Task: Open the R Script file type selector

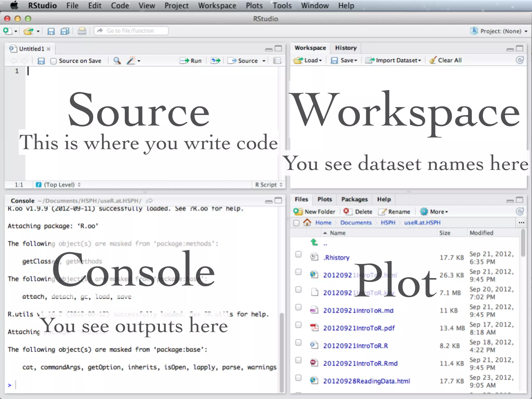Action: 269,185
